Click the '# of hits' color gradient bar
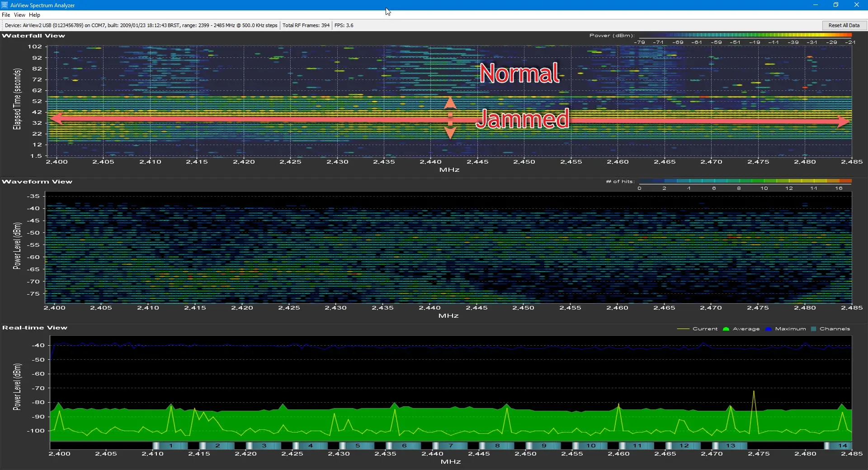Viewport: 868px width, 470px height. point(745,181)
